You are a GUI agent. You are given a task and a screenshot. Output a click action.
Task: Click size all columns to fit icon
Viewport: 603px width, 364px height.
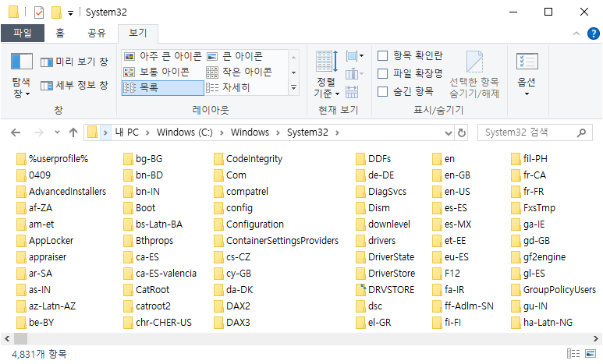tap(352, 92)
